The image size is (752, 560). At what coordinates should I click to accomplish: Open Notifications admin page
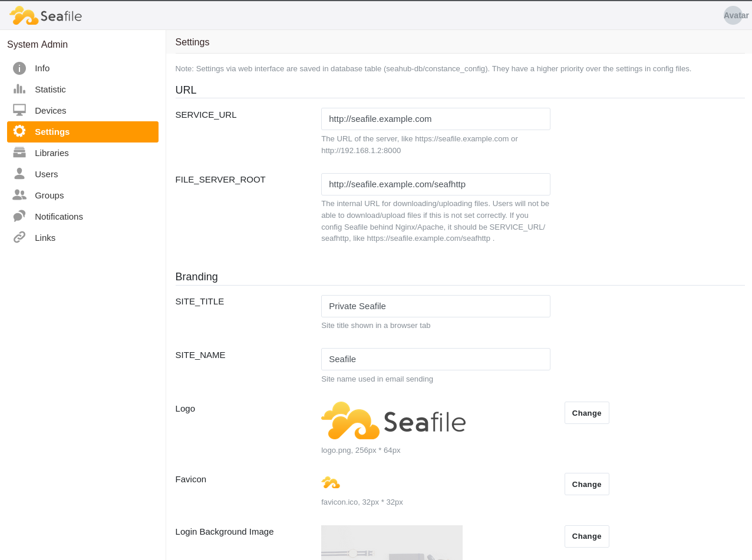coord(83,217)
